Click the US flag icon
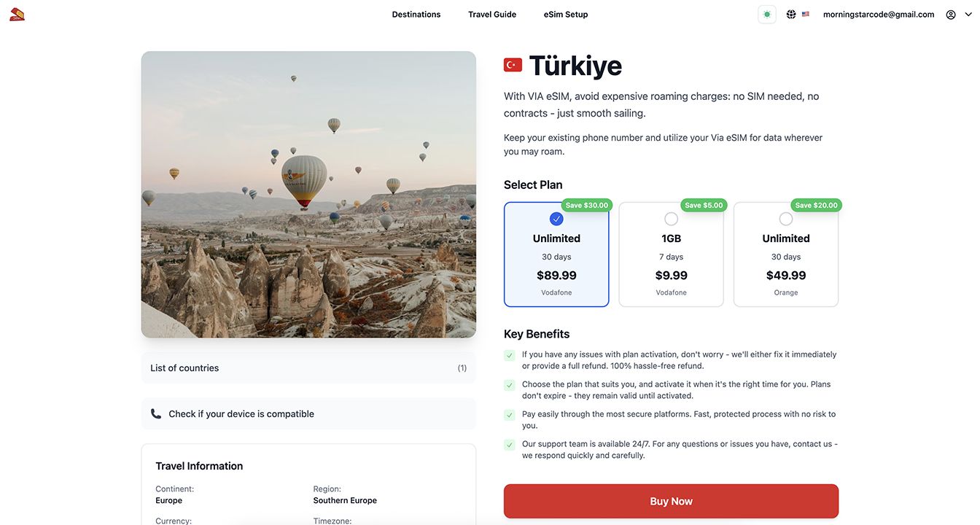Viewport: 980px width, 525px height. [x=806, y=15]
